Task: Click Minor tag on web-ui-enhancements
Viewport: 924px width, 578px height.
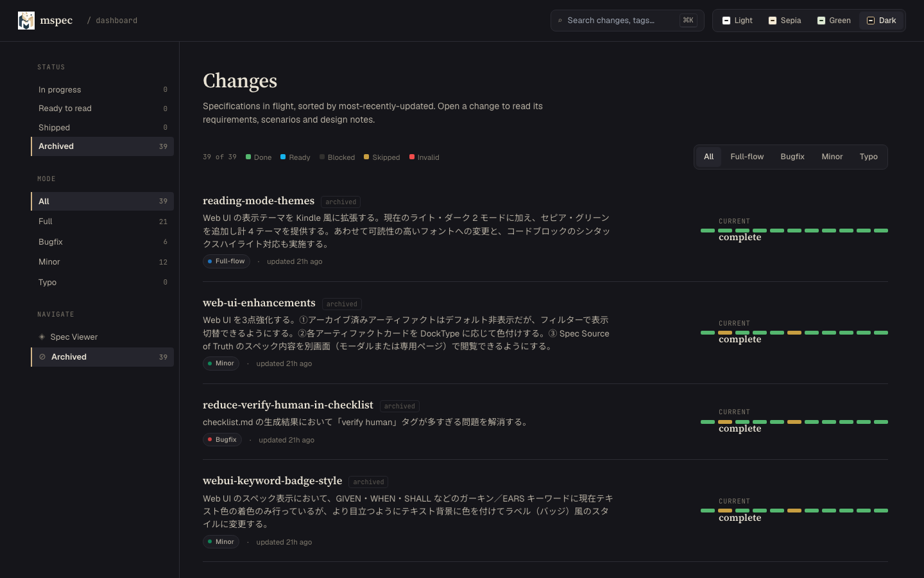Action: pyautogui.click(x=221, y=363)
